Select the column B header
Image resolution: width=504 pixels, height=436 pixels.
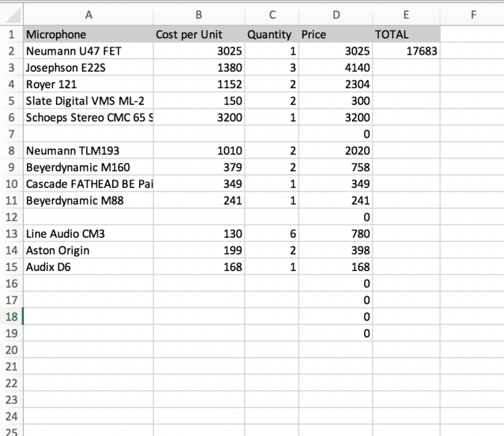(x=199, y=15)
